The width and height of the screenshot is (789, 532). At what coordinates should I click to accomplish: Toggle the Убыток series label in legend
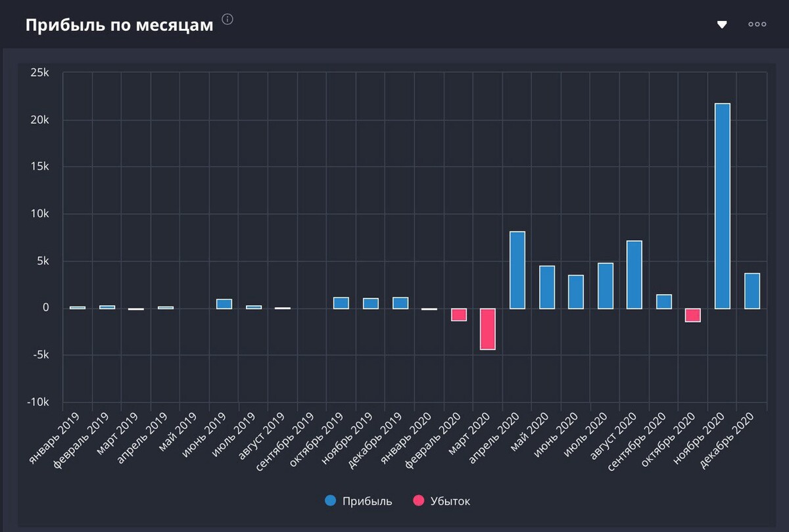[450, 501]
